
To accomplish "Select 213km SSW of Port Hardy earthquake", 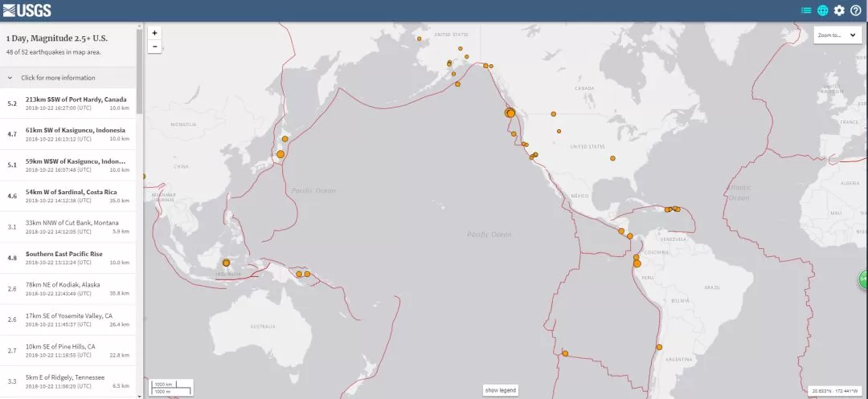I will click(68, 104).
